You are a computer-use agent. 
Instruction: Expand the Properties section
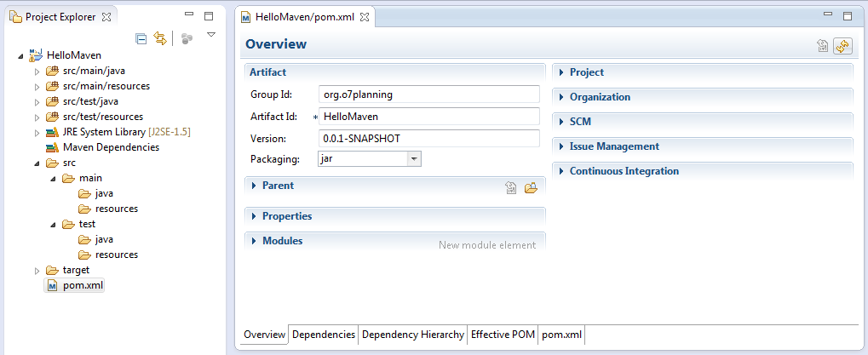point(254,216)
